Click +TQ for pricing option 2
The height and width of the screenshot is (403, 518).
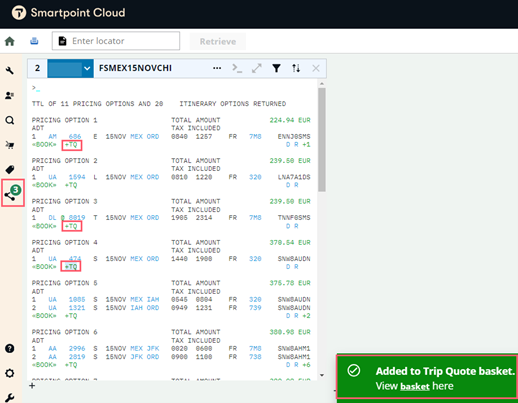71,185
